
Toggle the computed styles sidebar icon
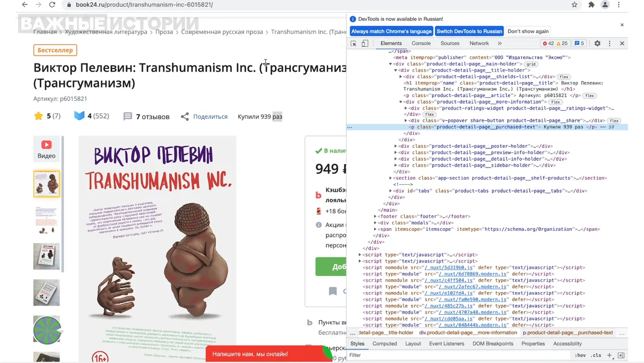pos(621,355)
